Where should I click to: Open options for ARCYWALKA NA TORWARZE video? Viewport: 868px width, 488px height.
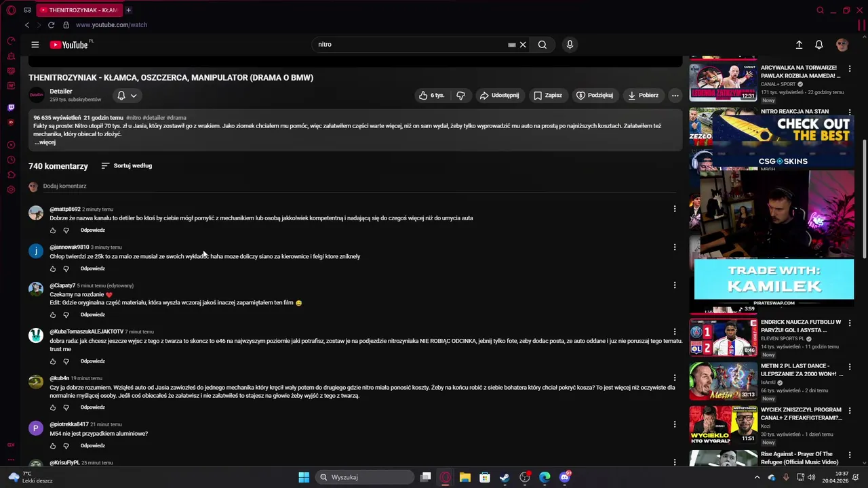tap(850, 68)
